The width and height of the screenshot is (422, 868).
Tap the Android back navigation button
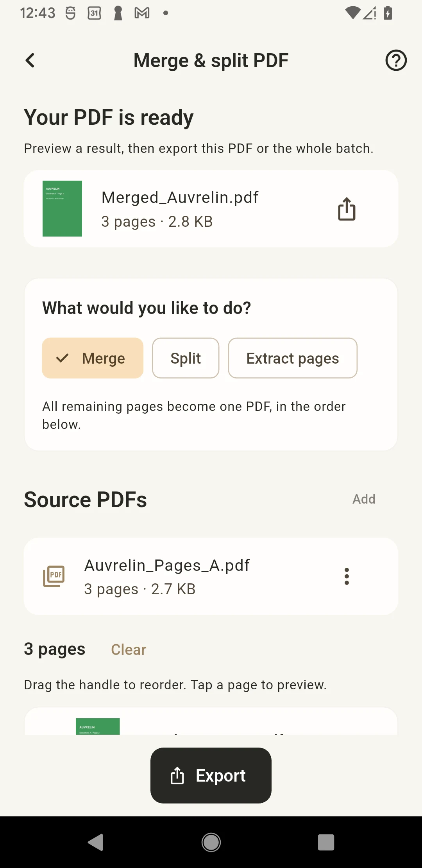pyautogui.click(x=95, y=842)
